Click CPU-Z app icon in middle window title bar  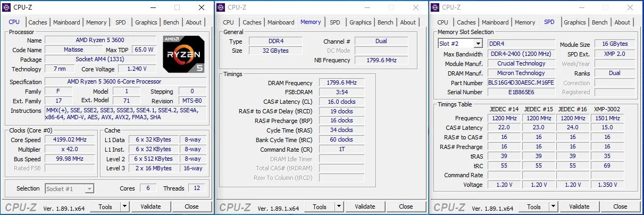pos(221,7)
